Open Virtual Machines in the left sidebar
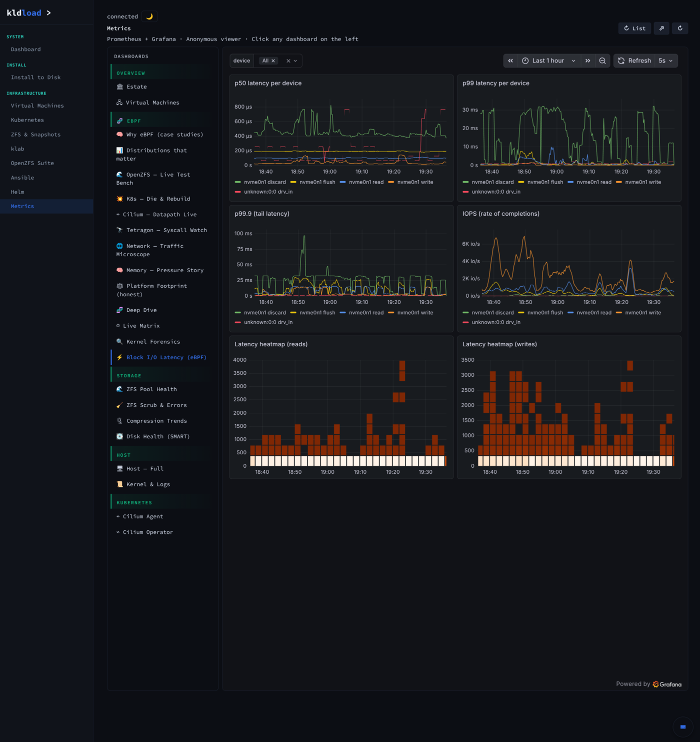The width and height of the screenshot is (700, 742). (46, 106)
